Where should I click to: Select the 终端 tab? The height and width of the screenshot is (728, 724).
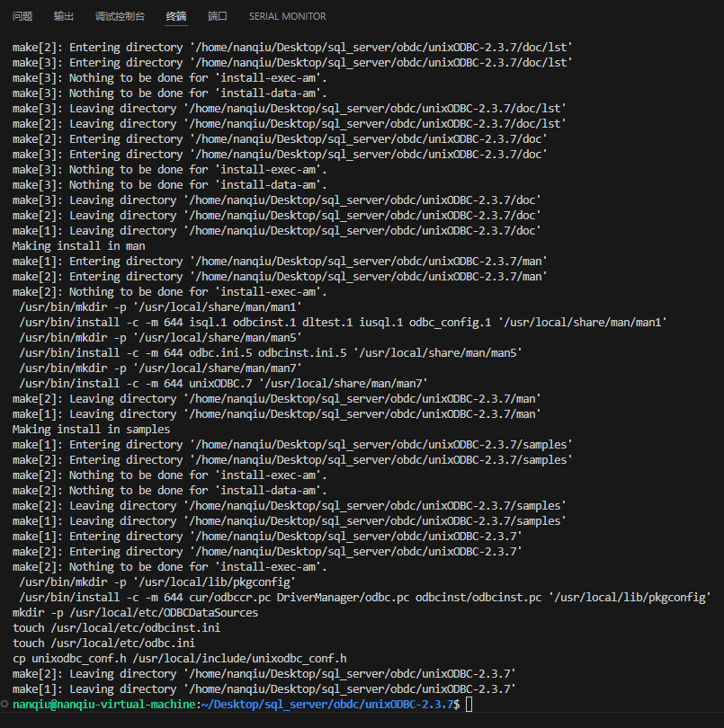176,16
